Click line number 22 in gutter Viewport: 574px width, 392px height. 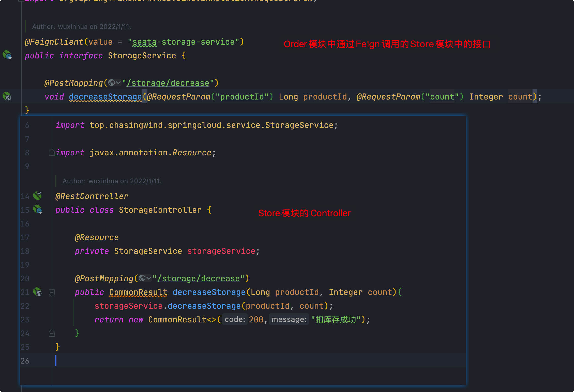[x=25, y=306]
